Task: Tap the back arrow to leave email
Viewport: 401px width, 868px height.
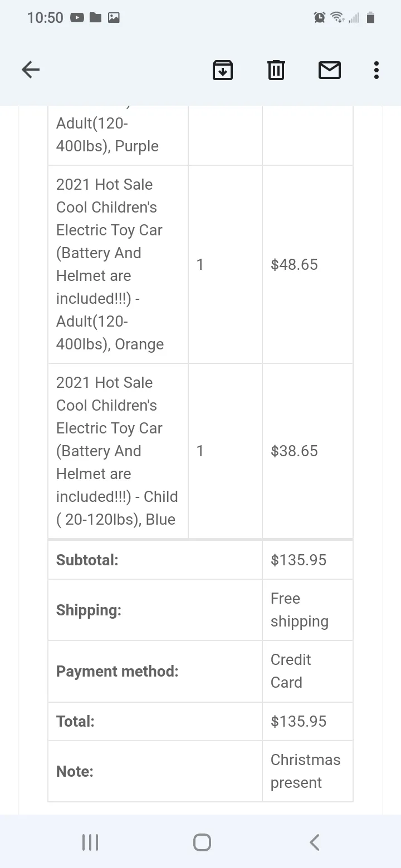Action: (x=31, y=70)
